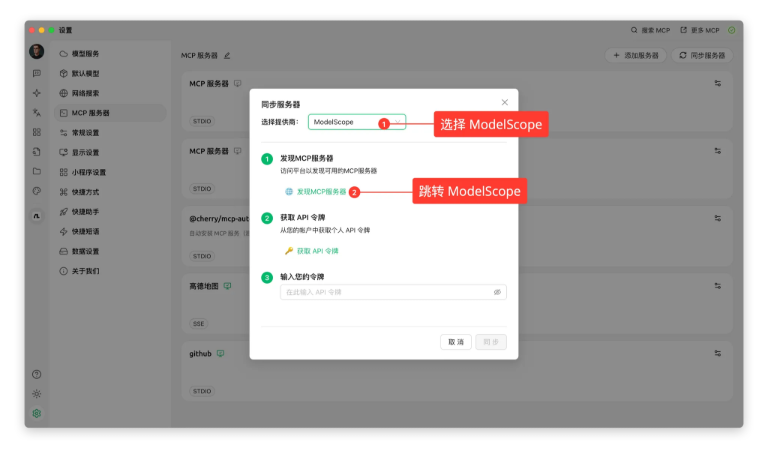Click the STDIO tag on github card
This screenshot has height=457, width=768.
coord(202,391)
